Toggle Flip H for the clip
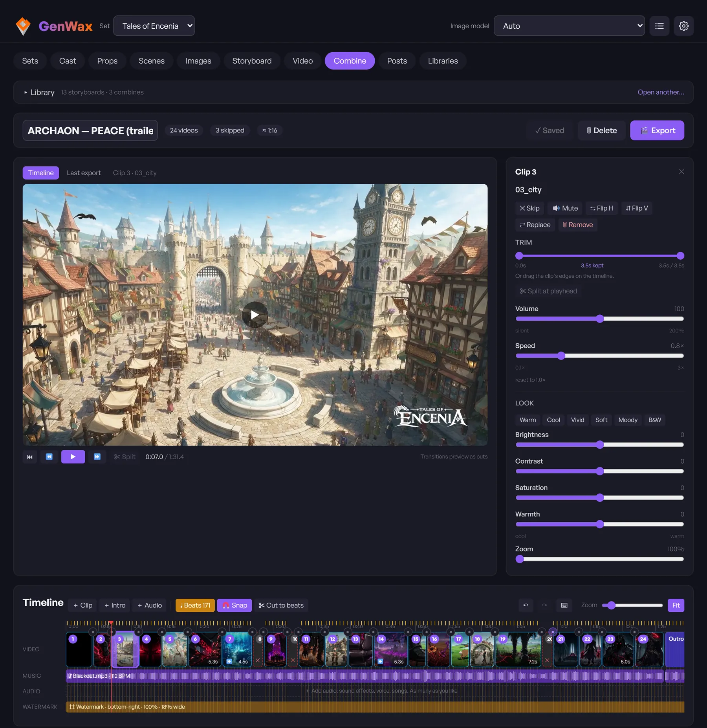 click(602, 208)
